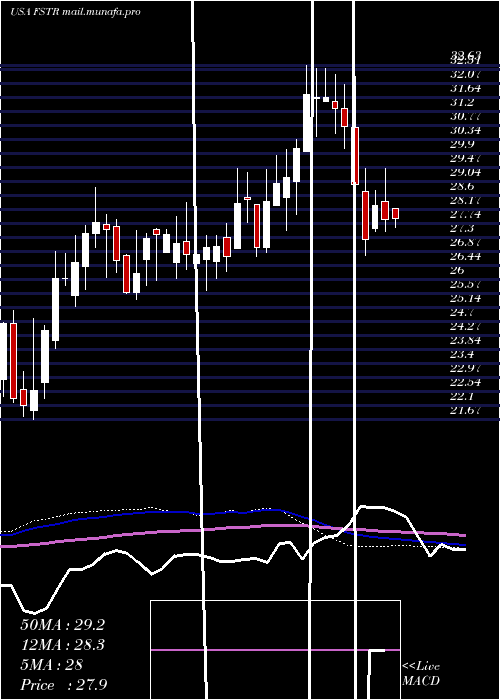Click the 22.1 price axis label

click(462, 396)
